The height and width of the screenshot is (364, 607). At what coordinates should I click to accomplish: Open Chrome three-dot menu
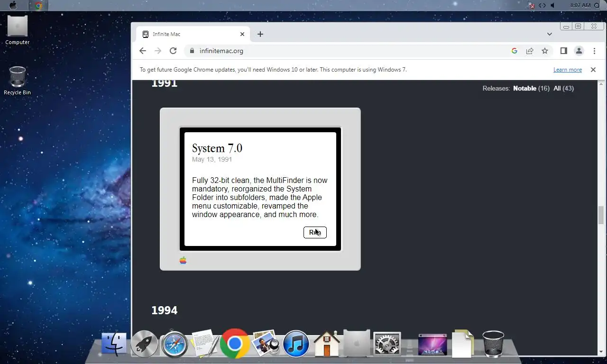point(594,51)
